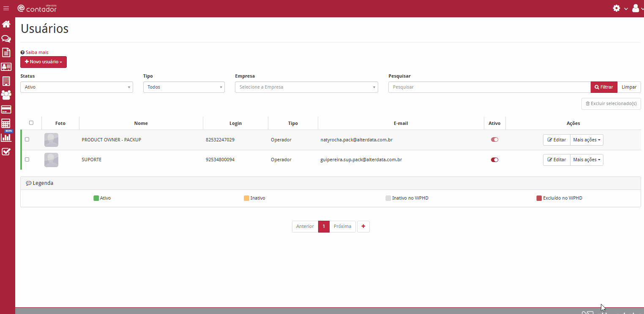The image size is (644, 314).
Task: Expand Mais ações for SUPORTE user
Action: tap(587, 160)
